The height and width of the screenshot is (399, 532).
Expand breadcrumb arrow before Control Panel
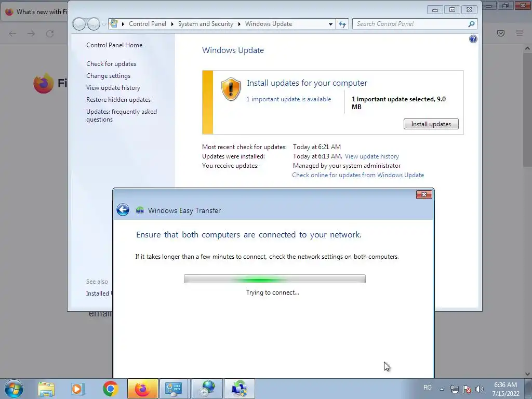coord(123,24)
